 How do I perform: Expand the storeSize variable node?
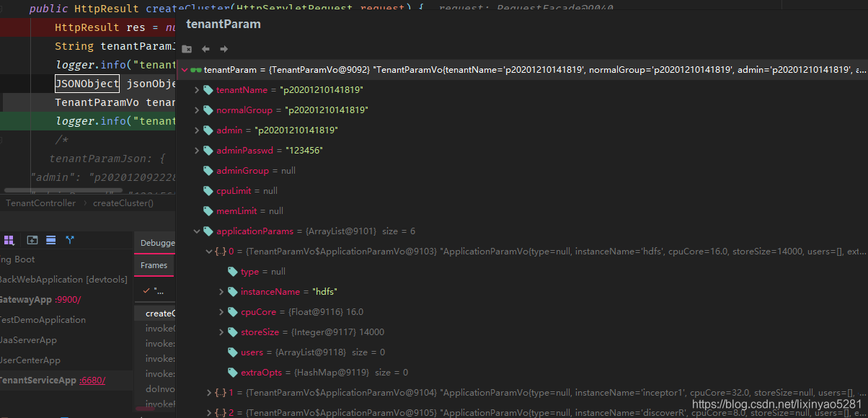click(220, 332)
